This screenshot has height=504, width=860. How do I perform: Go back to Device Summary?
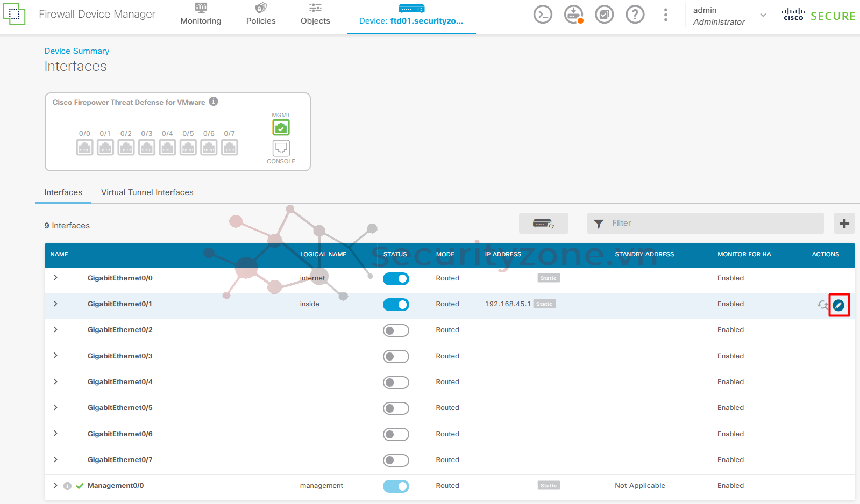77,51
